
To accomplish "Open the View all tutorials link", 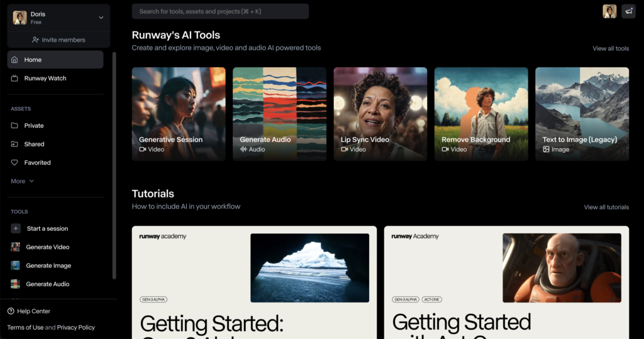I will click(606, 207).
